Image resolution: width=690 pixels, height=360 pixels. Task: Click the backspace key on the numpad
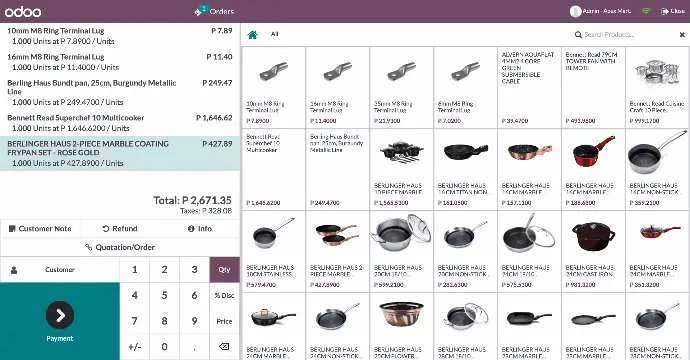pyautogui.click(x=224, y=347)
